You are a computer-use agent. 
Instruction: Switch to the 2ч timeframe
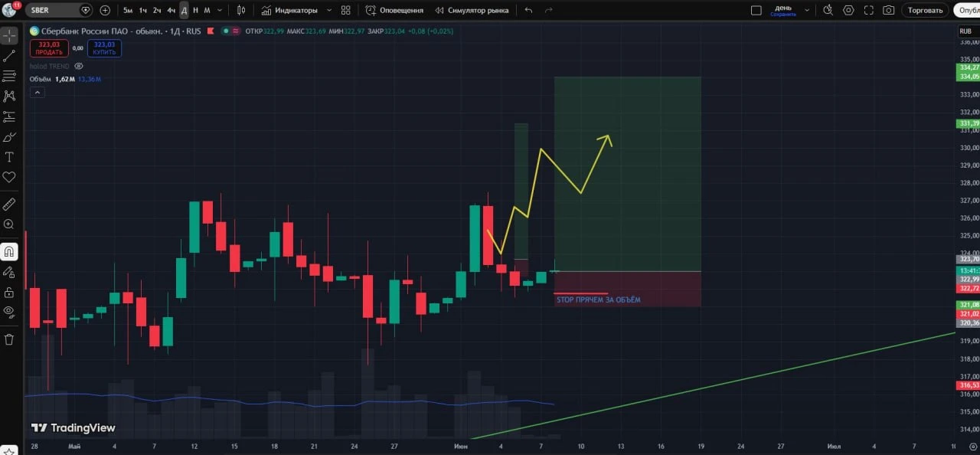pos(157,10)
